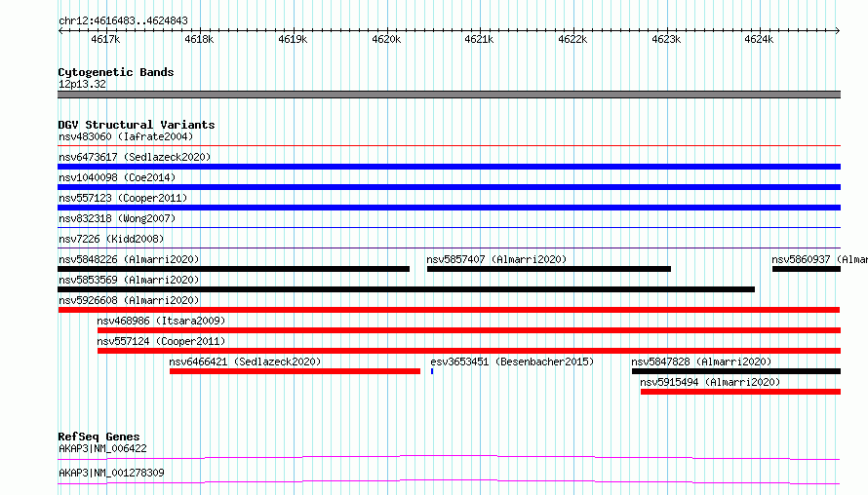Click the 12p13.32 band label
The image size is (868, 495).
coord(82,84)
